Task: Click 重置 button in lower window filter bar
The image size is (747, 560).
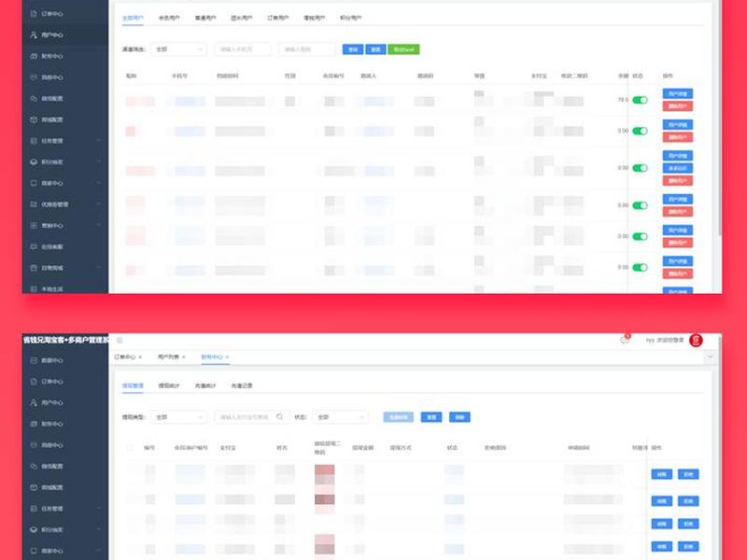Action: (x=431, y=417)
